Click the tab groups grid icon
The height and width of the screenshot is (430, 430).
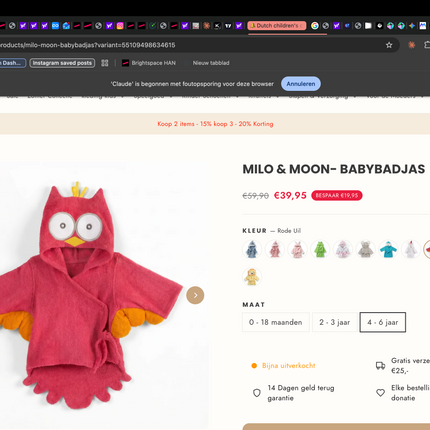coord(105,63)
